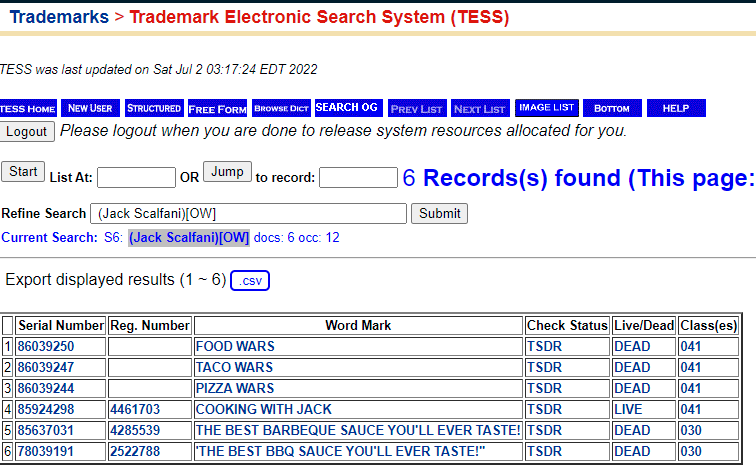Click the Live/Dead column header

pyautogui.click(x=644, y=325)
